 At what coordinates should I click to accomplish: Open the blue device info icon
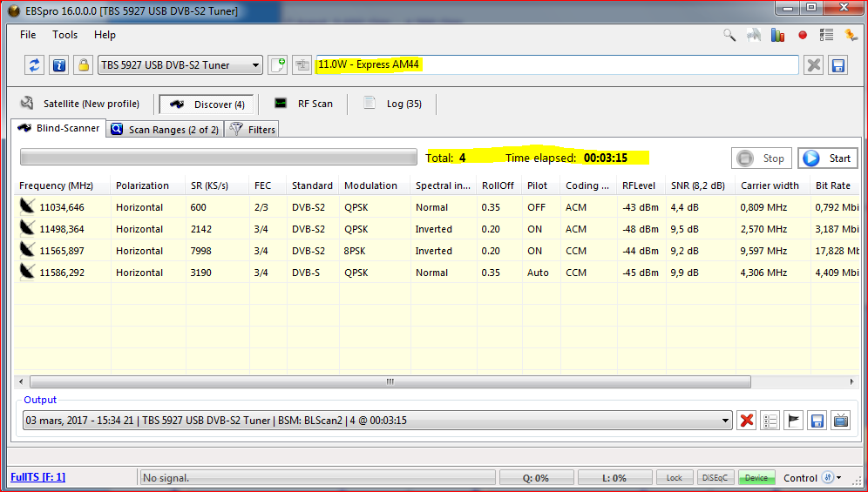pyautogui.click(x=58, y=65)
